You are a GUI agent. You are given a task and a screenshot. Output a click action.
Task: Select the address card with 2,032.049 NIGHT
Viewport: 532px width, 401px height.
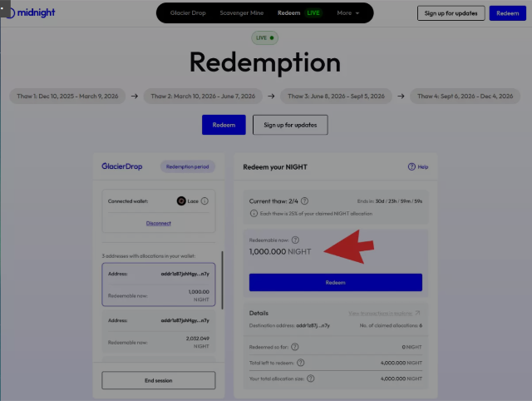coord(158,331)
